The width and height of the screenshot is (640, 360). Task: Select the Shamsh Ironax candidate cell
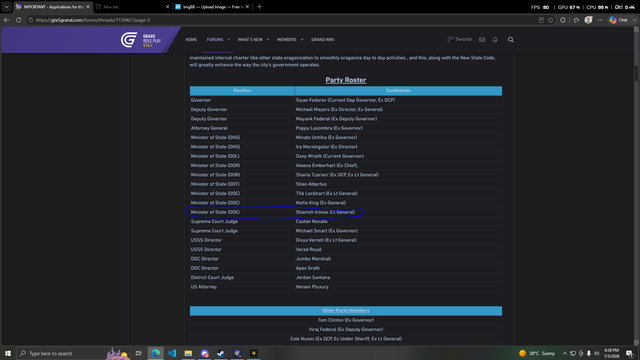tap(398, 212)
